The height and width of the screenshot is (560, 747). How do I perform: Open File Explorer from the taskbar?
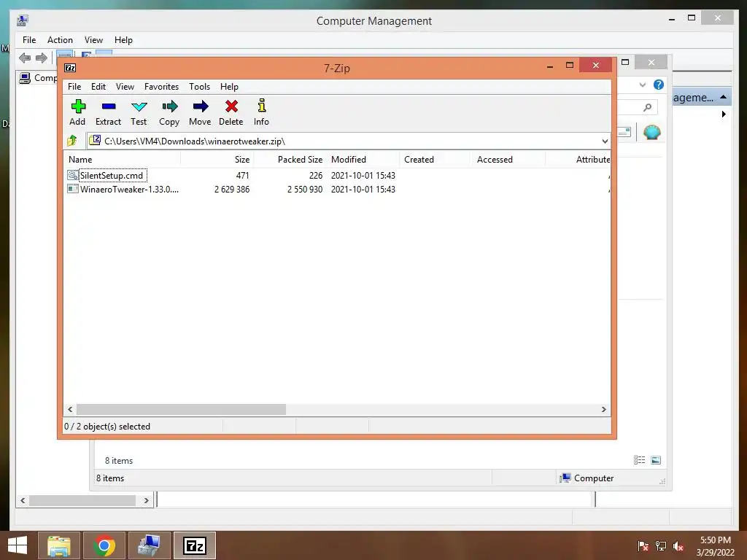pyautogui.click(x=58, y=545)
